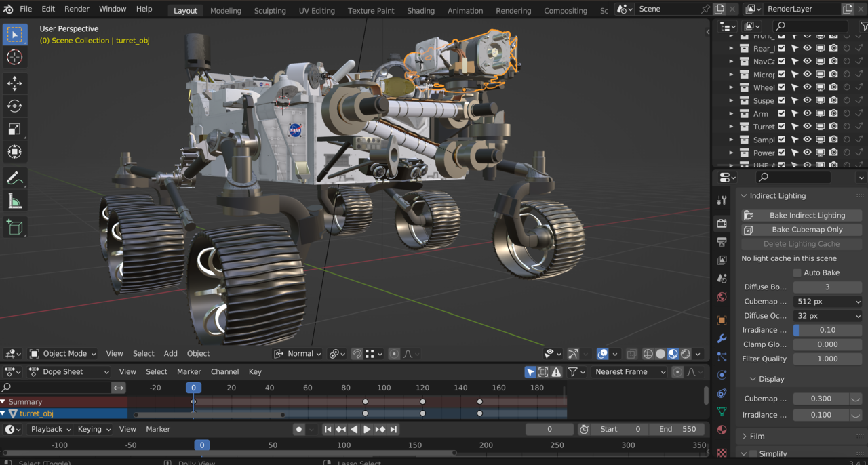Collapse the Indirect Lighting panel
Screen dimensions: 868x465
[x=777, y=196]
